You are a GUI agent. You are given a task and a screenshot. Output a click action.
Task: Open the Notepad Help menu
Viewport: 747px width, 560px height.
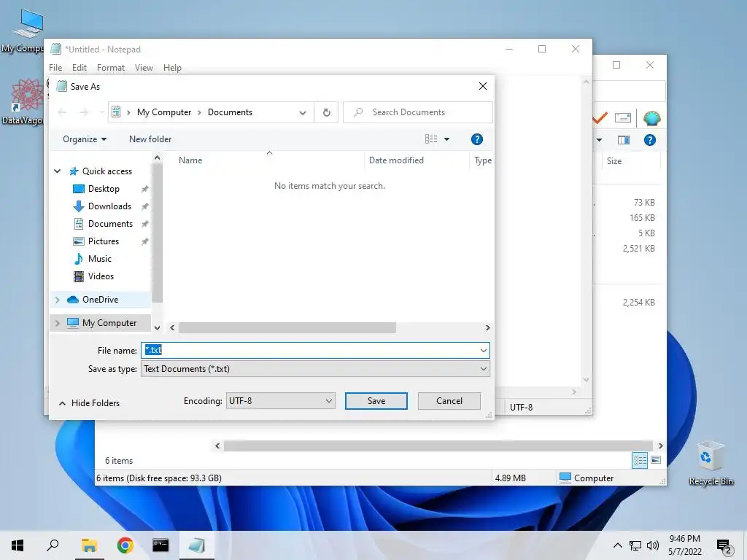[172, 68]
